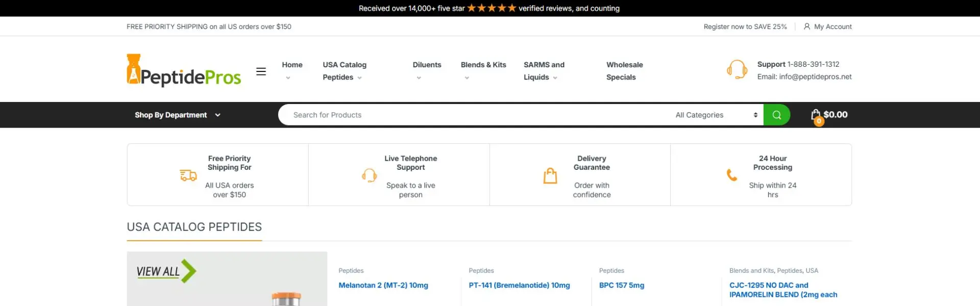Image resolution: width=980 pixels, height=306 pixels.
Task: Click the Delivery Guarantee bag icon
Action: (x=550, y=175)
